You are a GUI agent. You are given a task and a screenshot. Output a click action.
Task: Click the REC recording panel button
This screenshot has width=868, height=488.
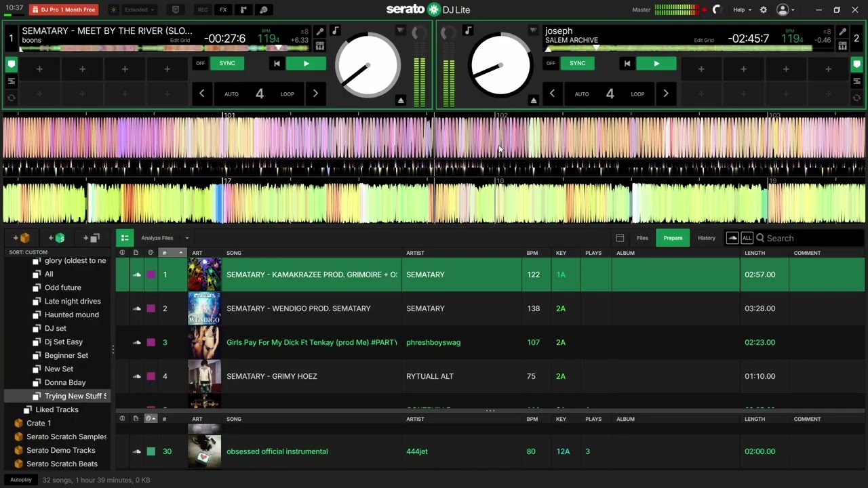[203, 10]
